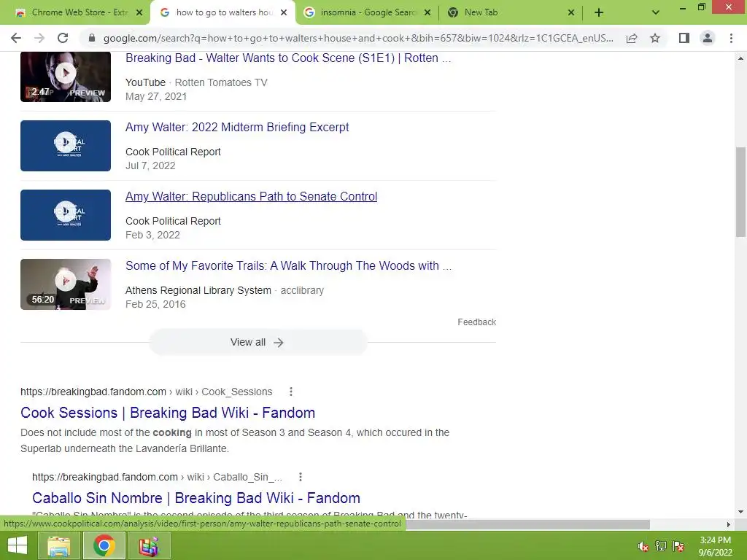Open more options for Caballo_Sin result
Screen dimensions: 747x560
point(300,477)
